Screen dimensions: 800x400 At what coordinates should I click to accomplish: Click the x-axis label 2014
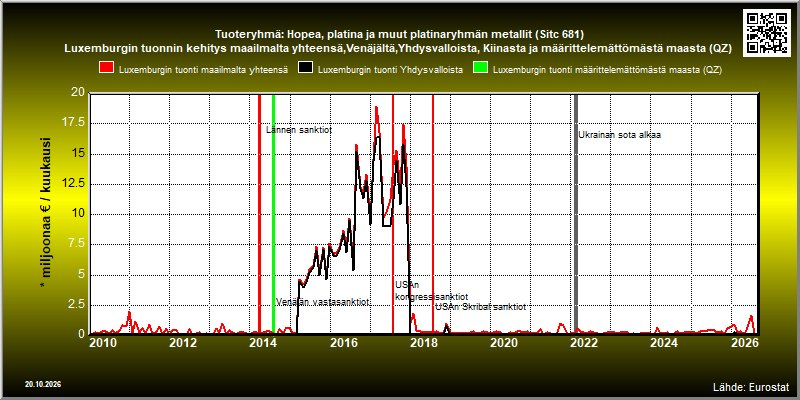[x=263, y=342]
